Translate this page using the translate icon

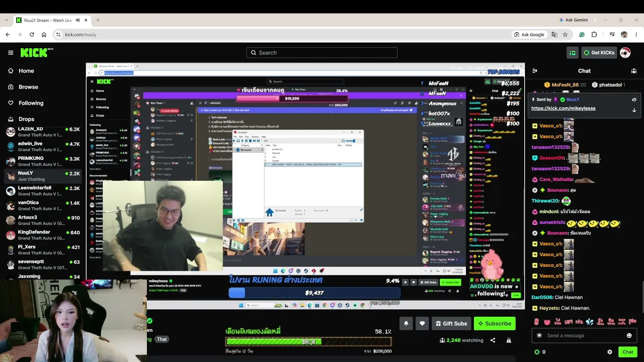554,34
